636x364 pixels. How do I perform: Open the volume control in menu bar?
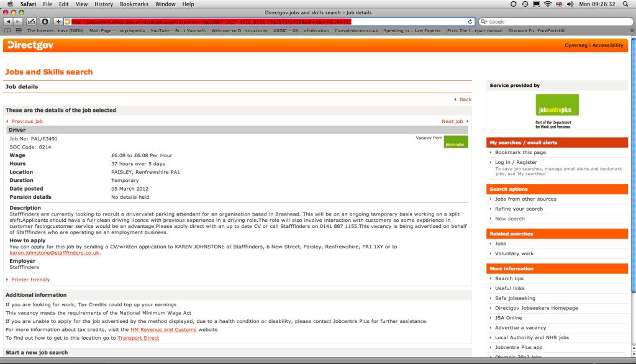[x=570, y=4]
